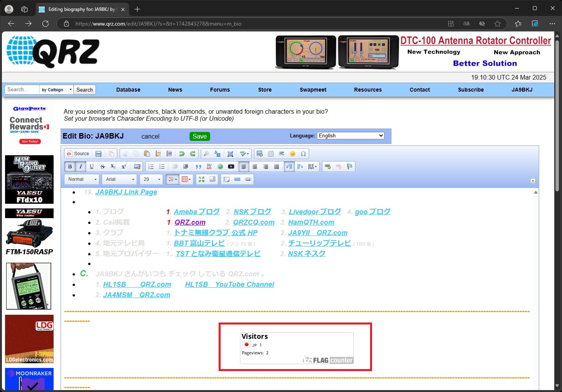The image size is (562, 392).
Task: Open the Swapmeet menu
Action: tap(313, 90)
